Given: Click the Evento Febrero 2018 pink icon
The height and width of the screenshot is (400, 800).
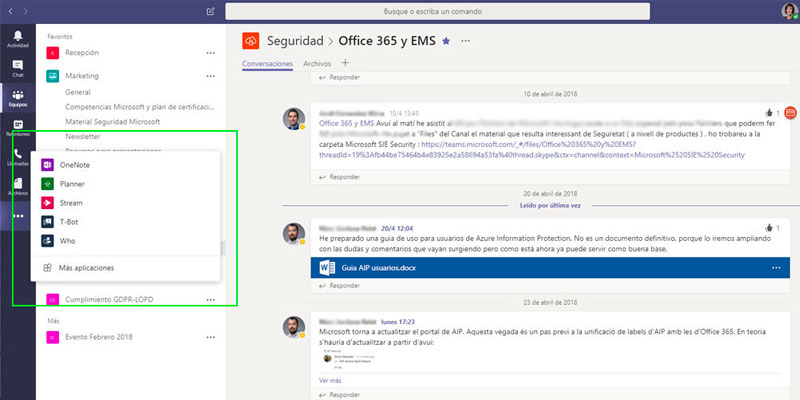Looking at the screenshot, I should coord(52,337).
